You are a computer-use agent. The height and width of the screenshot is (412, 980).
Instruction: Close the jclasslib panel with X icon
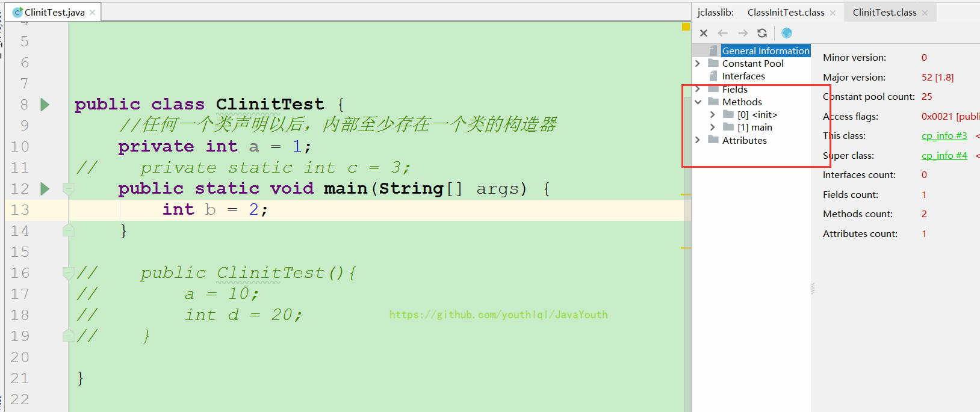(704, 33)
